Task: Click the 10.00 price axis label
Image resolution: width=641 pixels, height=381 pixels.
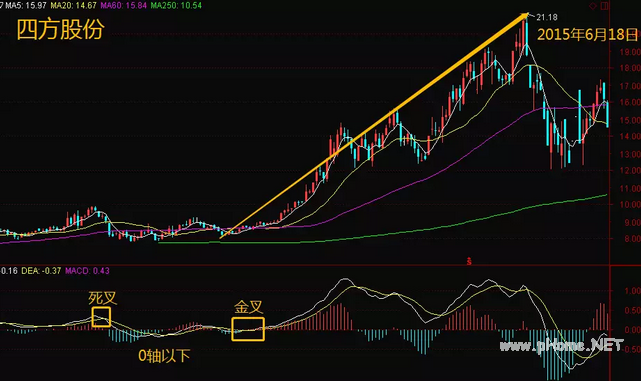Action: pos(630,204)
